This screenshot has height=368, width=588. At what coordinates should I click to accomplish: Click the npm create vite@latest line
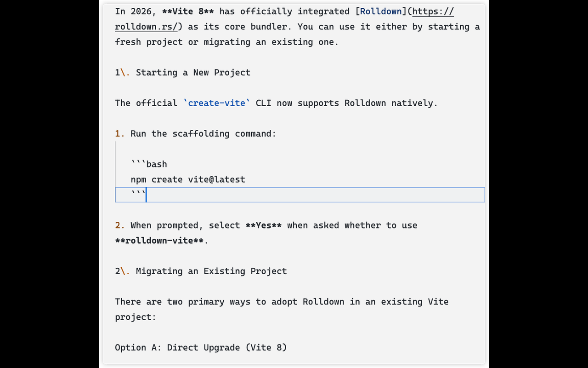[x=188, y=179]
